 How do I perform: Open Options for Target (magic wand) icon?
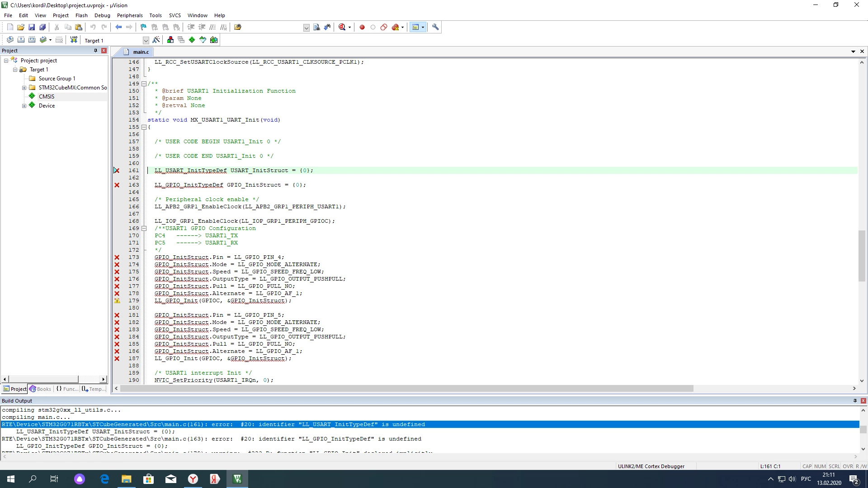click(x=156, y=40)
